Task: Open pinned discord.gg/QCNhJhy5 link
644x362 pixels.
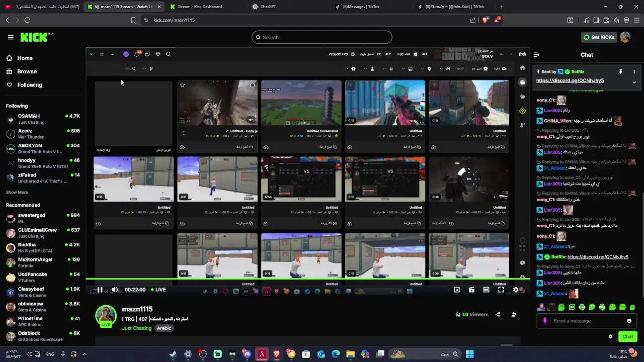Action: tap(570, 80)
